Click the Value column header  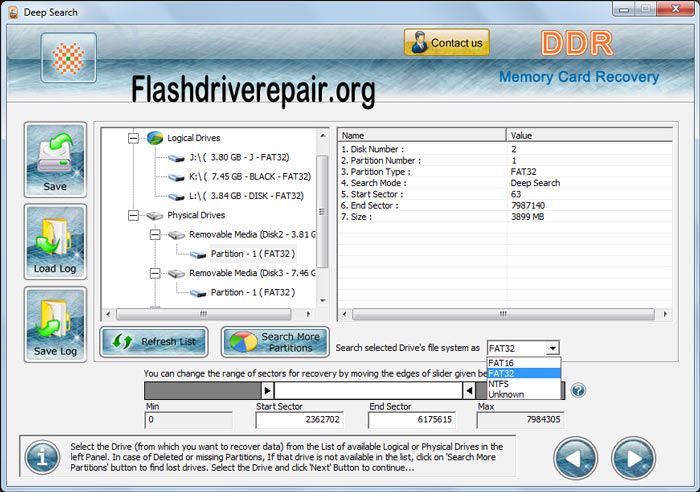pyautogui.click(x=589, y=135)
